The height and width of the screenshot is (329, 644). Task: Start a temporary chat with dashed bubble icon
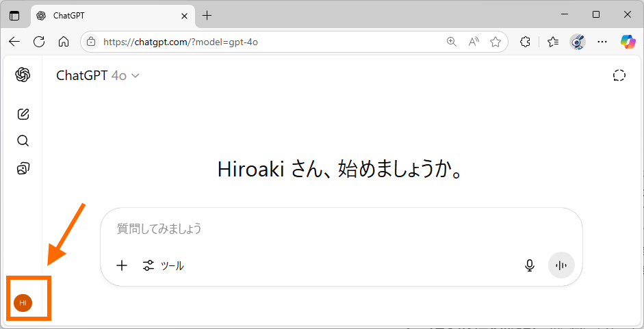point(619,75)
